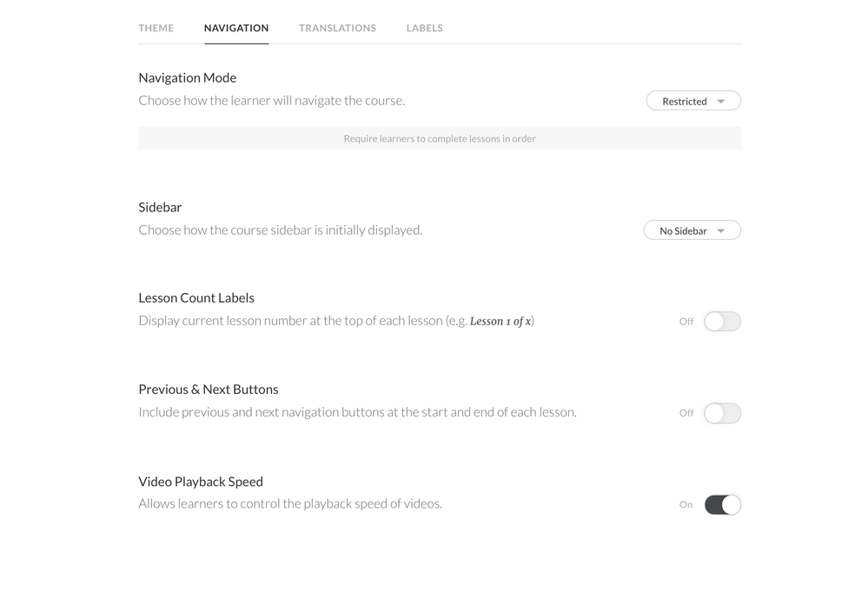
Task: Click the On label for Video Playback Speed
Action: coord(686,504)
